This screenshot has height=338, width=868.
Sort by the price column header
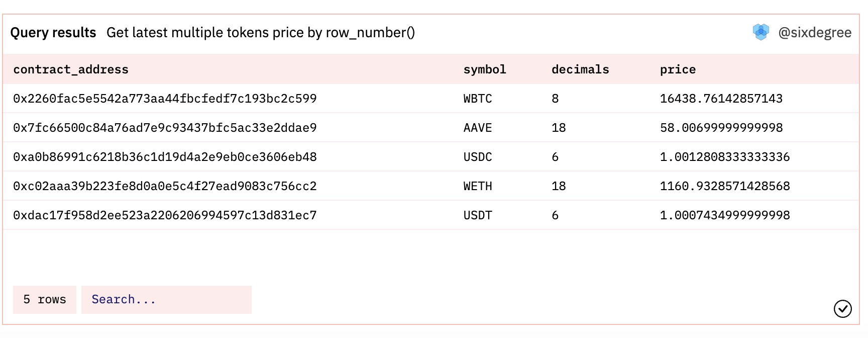678,69
